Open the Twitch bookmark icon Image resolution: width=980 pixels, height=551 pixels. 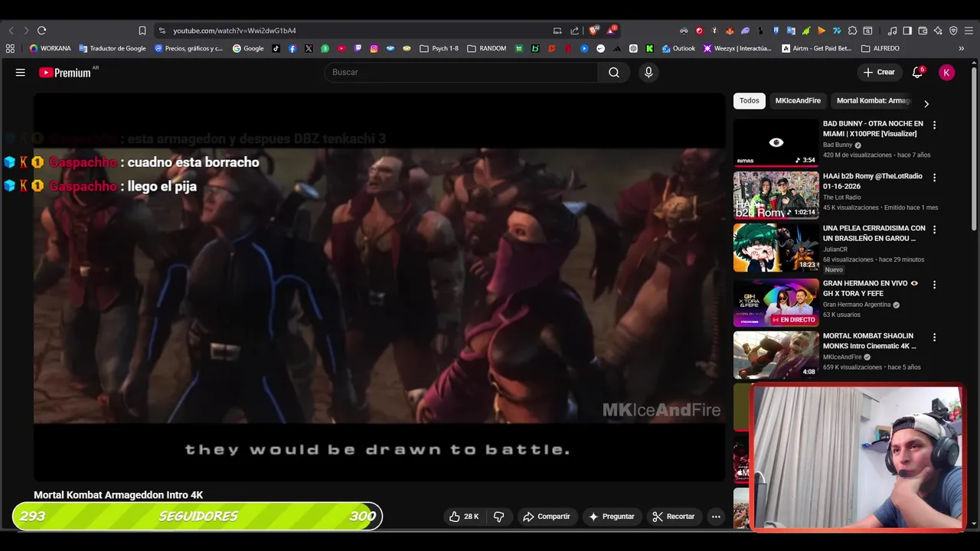coord(358,48)
